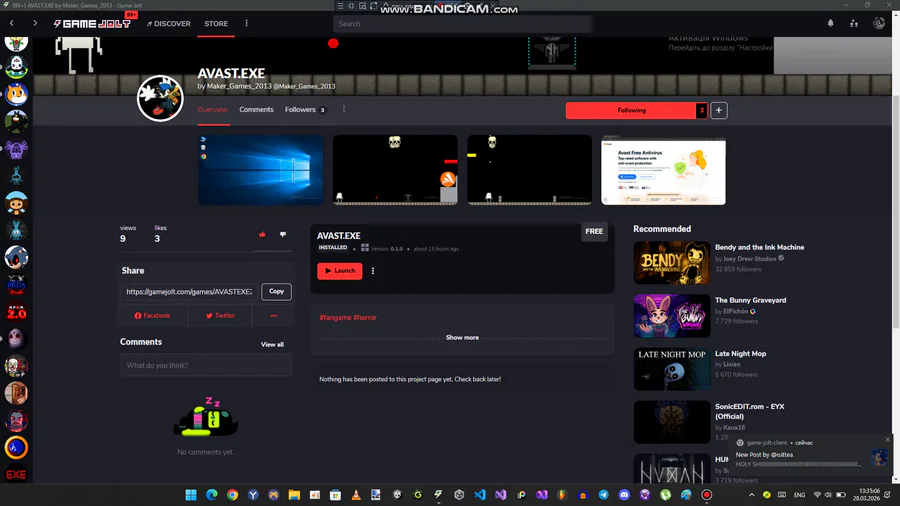
Task: Open the user avatar menu at top right
Action: pyautogui.click(x=879, y=24)
